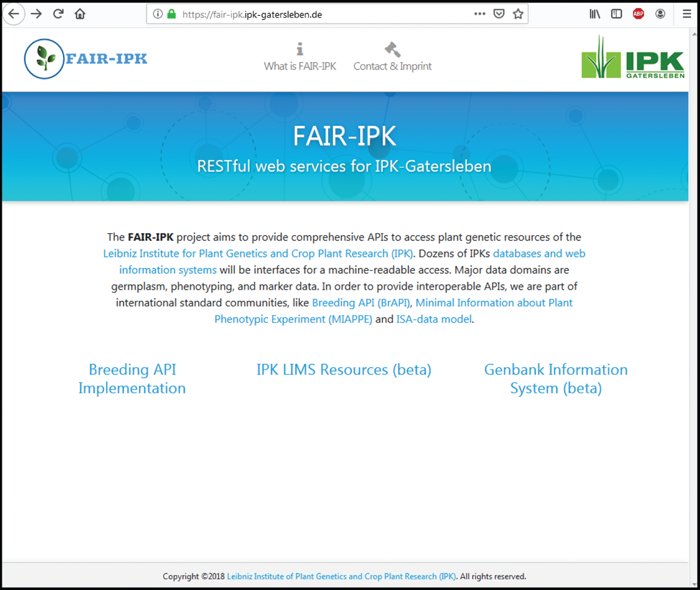Reload the page with refresh icon

(58, 14)
